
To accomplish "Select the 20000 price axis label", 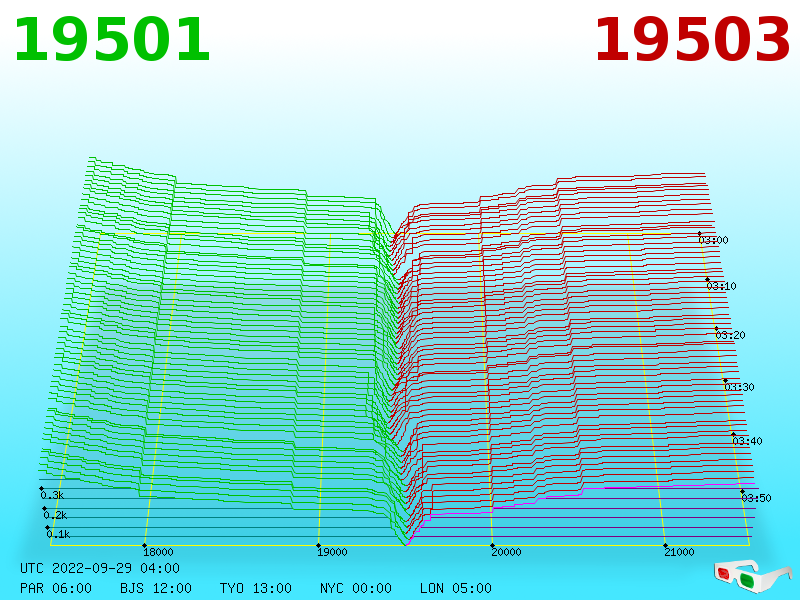I will pos(506,552).
